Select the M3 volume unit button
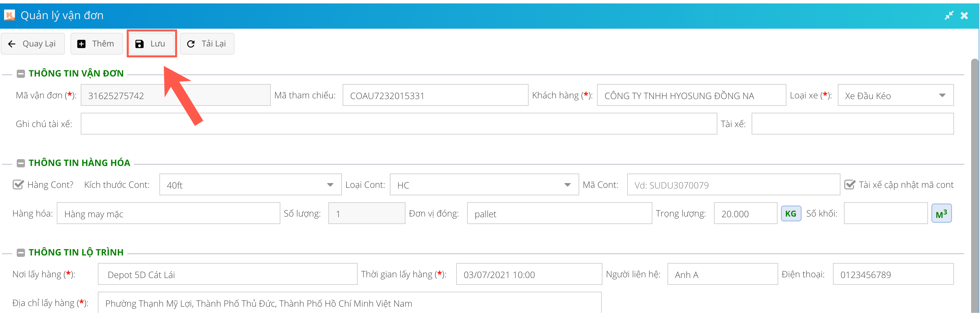The image size is (980, 319). tap(941, 214)
